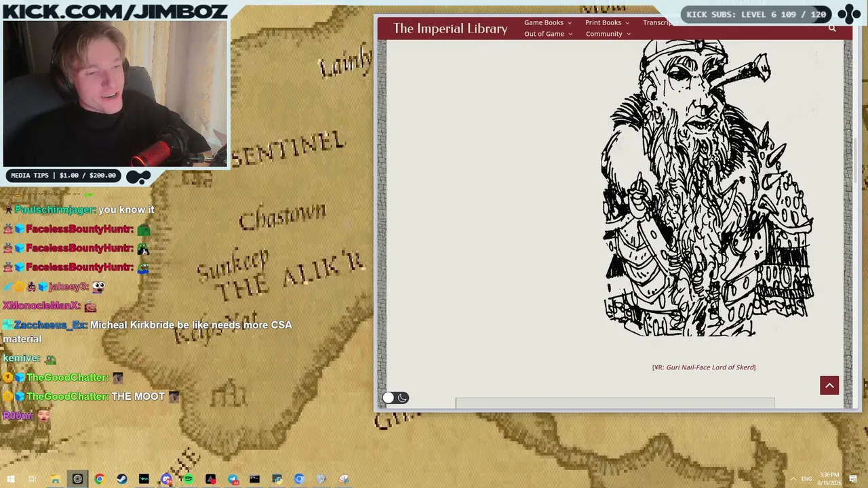Click the Media Tips price banner

pos(63,176)
